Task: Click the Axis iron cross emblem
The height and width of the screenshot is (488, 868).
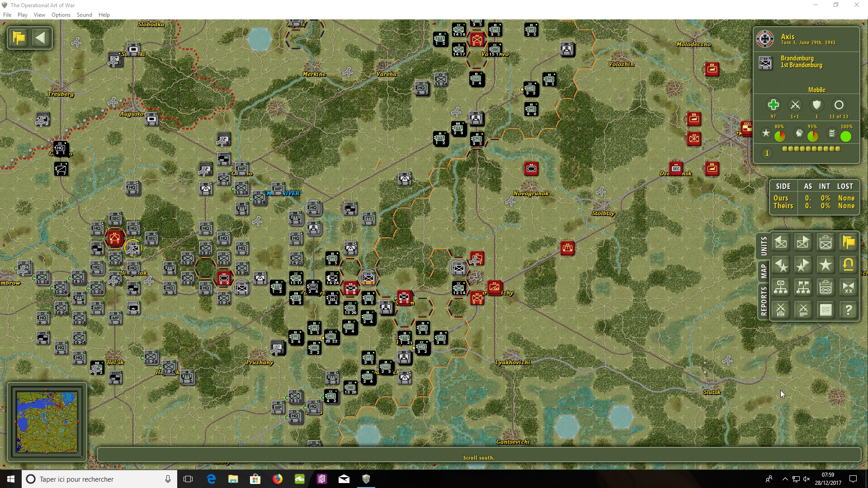Action: (765, 39)
